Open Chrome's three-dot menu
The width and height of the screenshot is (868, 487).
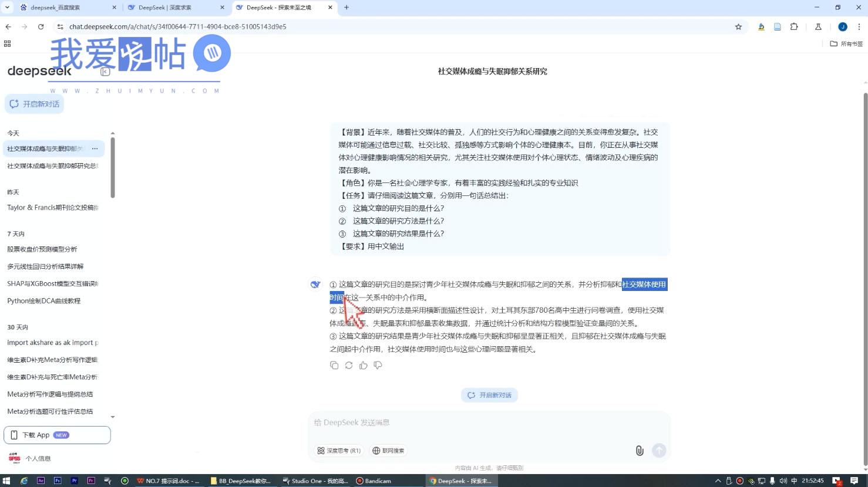tap(859, 26)
